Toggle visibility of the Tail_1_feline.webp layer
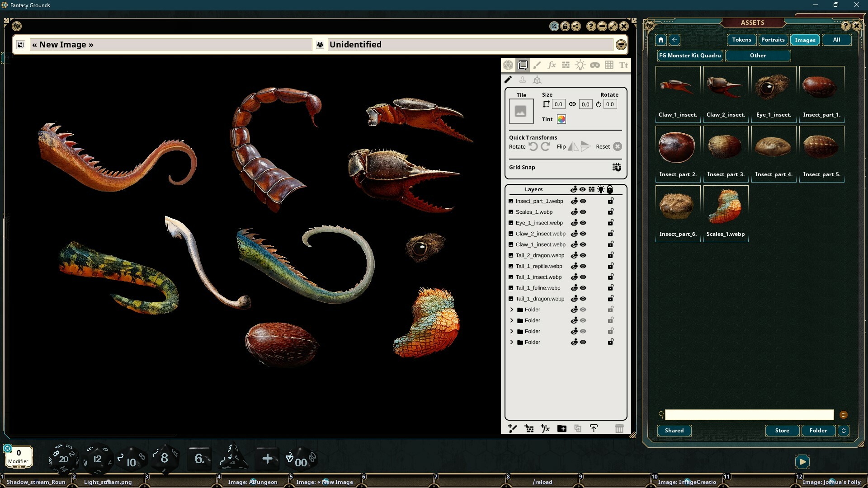The height and width of the screenshot is (488, 868). coord(583,288)
